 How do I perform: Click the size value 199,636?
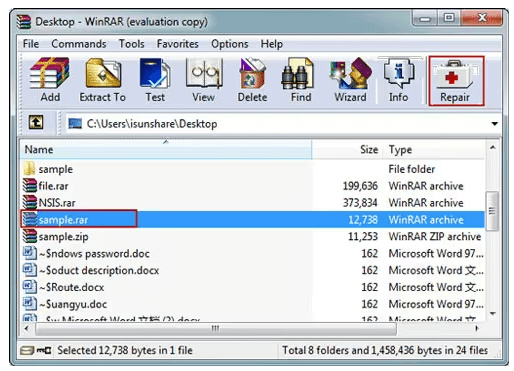(x=360, y=186)
